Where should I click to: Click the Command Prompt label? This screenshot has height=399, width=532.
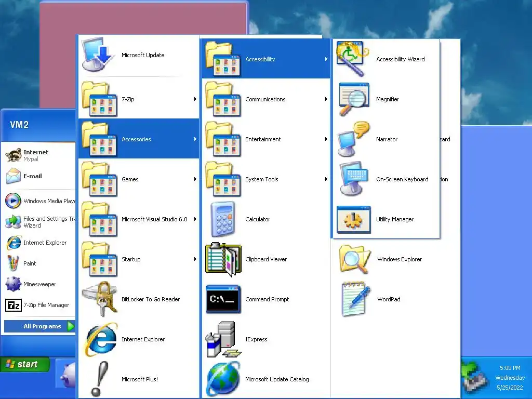[x=267, y=299]
